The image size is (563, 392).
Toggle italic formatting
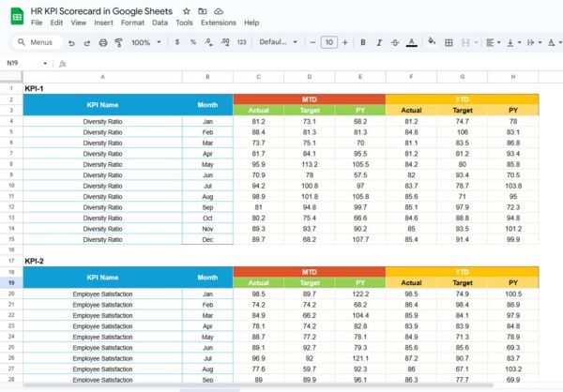coord(379,42)
